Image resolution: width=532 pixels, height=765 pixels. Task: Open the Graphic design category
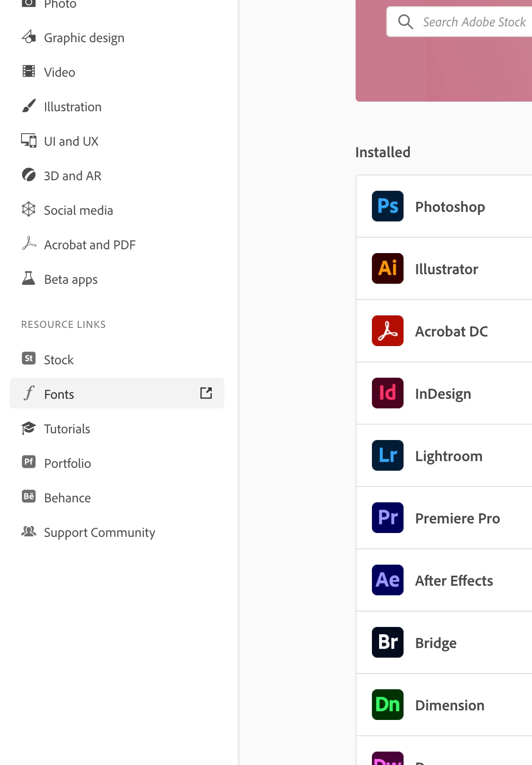(117, 37)
